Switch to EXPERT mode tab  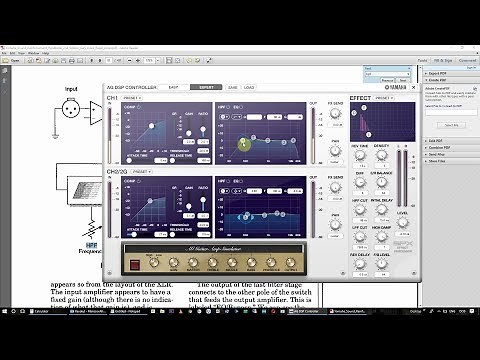[x=206, y=87]
